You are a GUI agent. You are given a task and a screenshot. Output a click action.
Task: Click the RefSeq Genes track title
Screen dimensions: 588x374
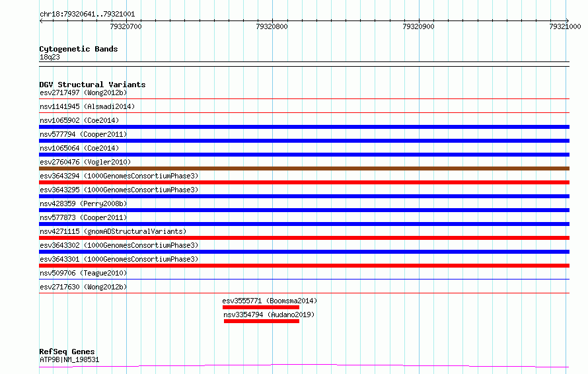[x=67, y=352]
